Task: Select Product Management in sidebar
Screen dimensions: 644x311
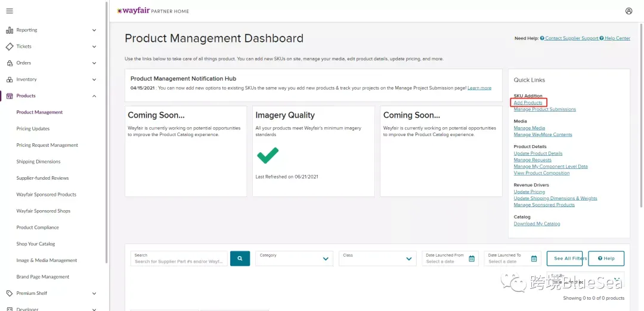Action: (x=39, y=112)
